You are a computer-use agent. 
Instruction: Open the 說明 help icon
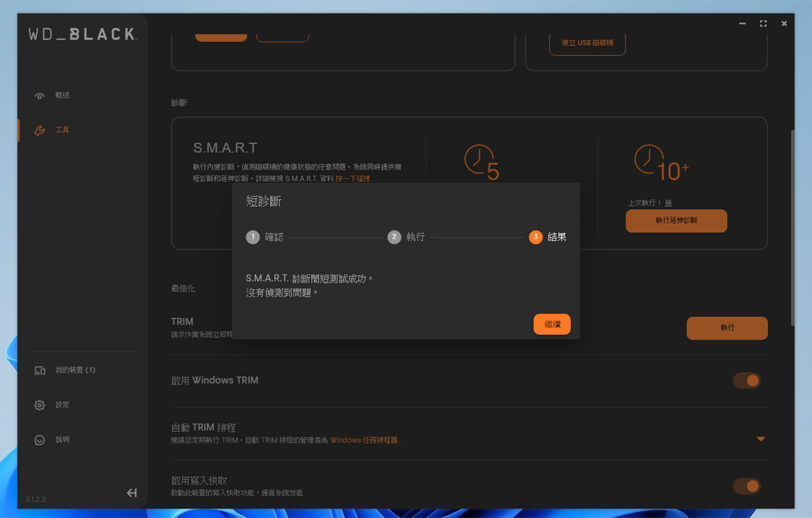[x=39, y=440]
